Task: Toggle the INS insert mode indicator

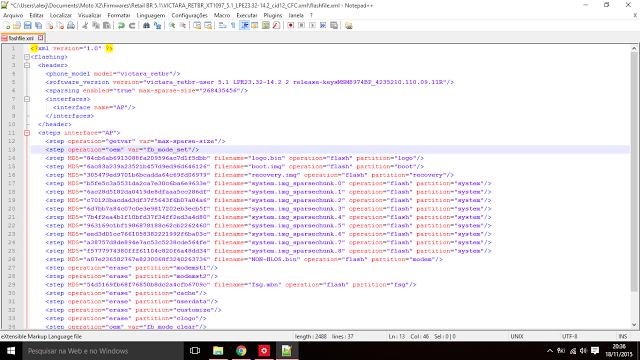Action: [622, 336]
